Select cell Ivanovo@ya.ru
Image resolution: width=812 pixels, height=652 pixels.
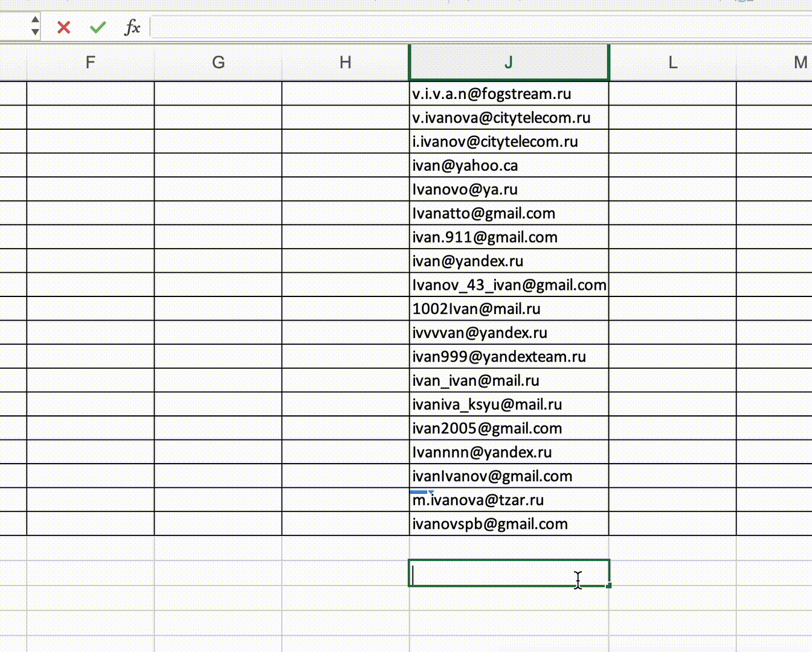tap(509, 189)
